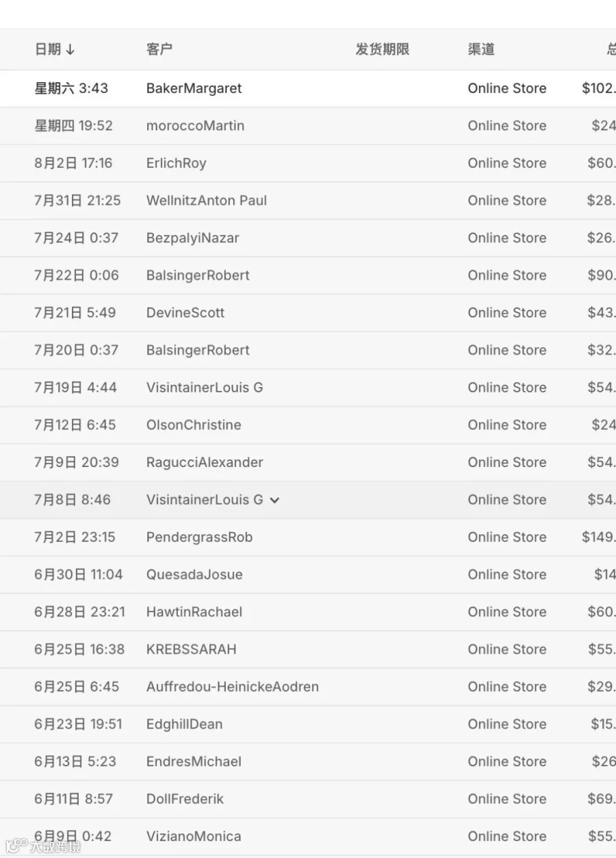Select WellnitzAnton Paul customer name

207,201
